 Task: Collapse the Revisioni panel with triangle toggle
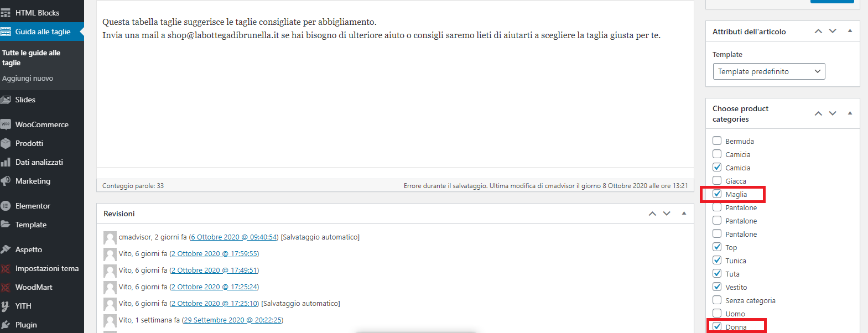coord(684,214)
